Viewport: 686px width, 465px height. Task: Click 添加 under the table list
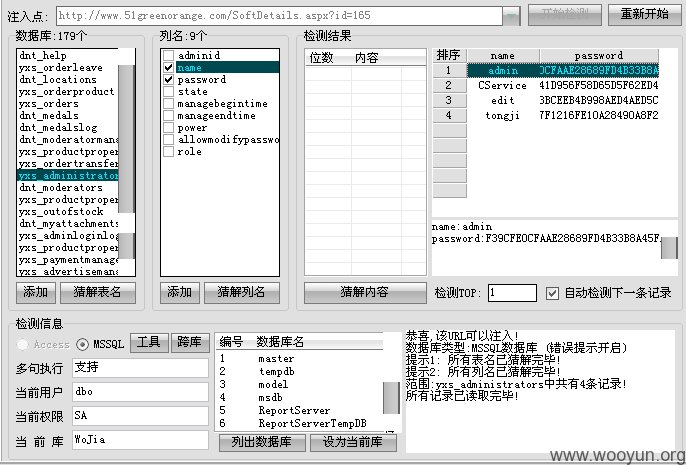[35, 292]
